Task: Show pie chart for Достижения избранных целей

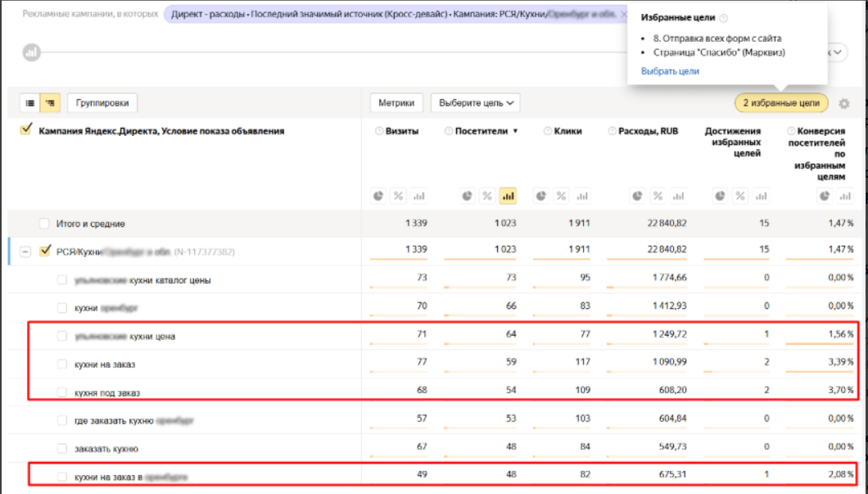Action: pos(721,196)
